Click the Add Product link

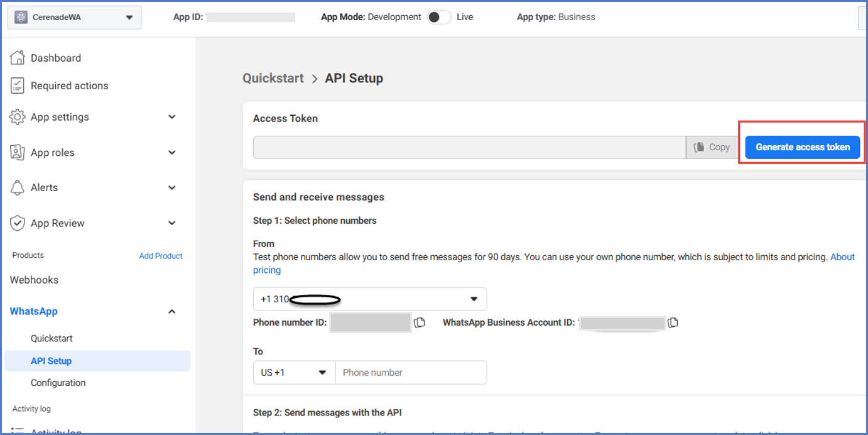161,256
